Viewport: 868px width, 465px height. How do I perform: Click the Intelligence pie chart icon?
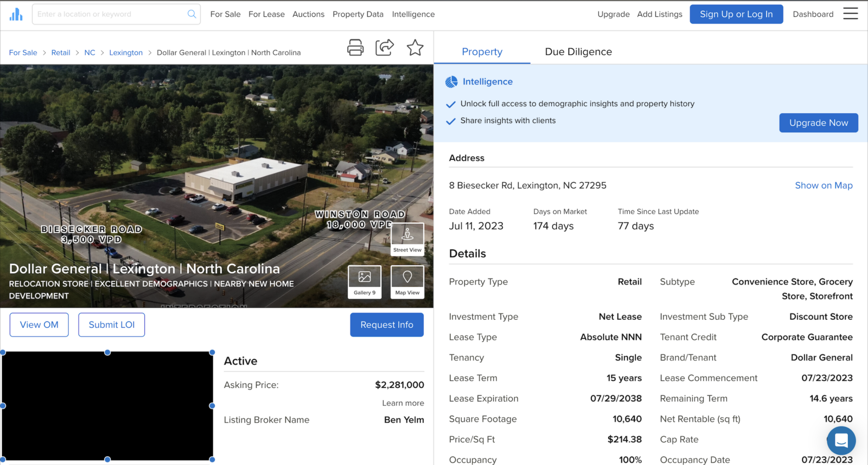(451, 82)
